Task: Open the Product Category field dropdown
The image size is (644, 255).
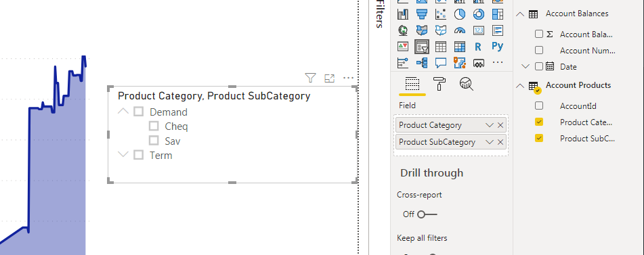Action: tap(489, 125)
